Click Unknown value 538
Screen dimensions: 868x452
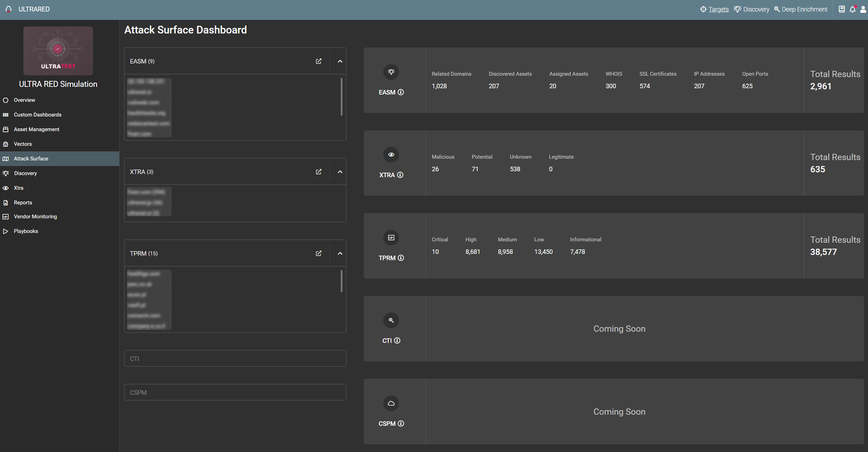[515, 169]
